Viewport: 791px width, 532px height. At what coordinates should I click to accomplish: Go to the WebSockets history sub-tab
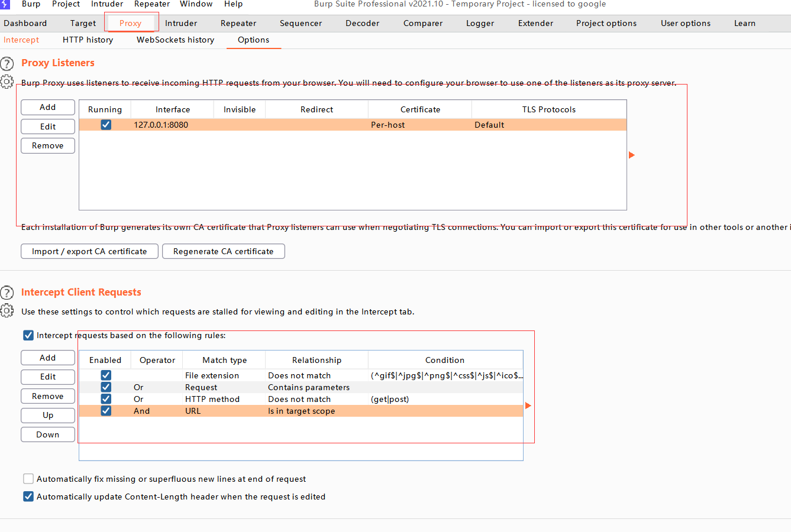(x=175, y=40)
